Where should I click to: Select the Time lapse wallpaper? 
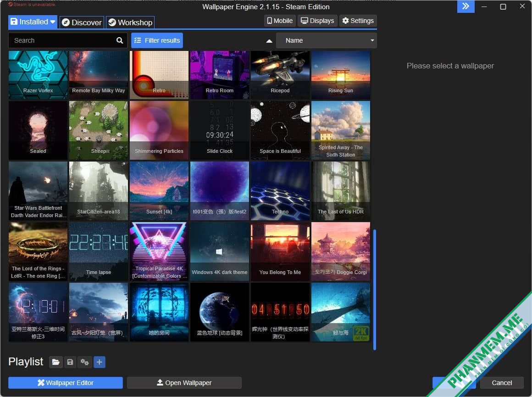(99, 252)
